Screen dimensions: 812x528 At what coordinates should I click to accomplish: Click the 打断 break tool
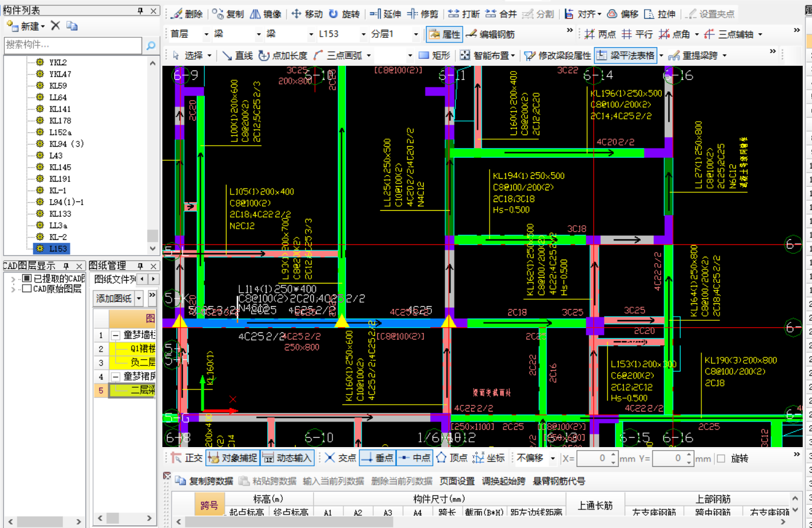pos(464,14)
